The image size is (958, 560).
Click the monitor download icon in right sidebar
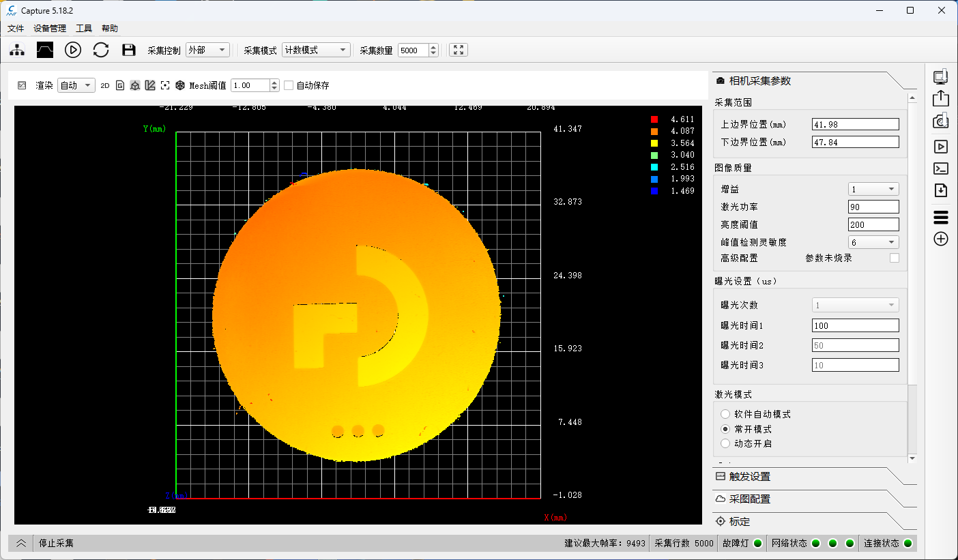(x=941, y=77)
